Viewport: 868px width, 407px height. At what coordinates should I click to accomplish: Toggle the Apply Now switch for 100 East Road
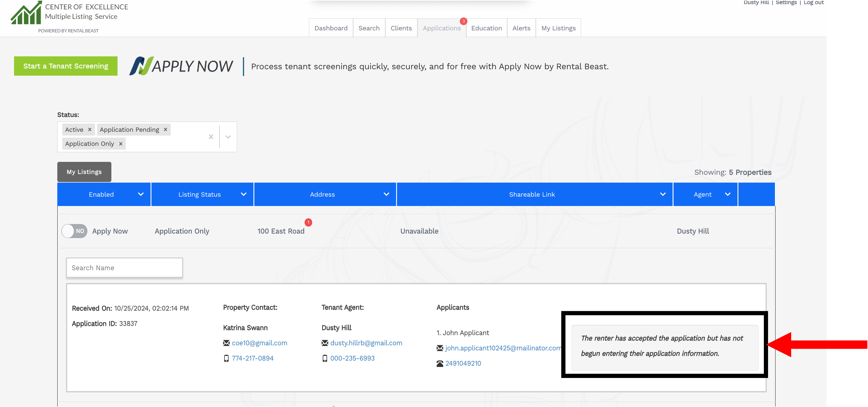74,231
